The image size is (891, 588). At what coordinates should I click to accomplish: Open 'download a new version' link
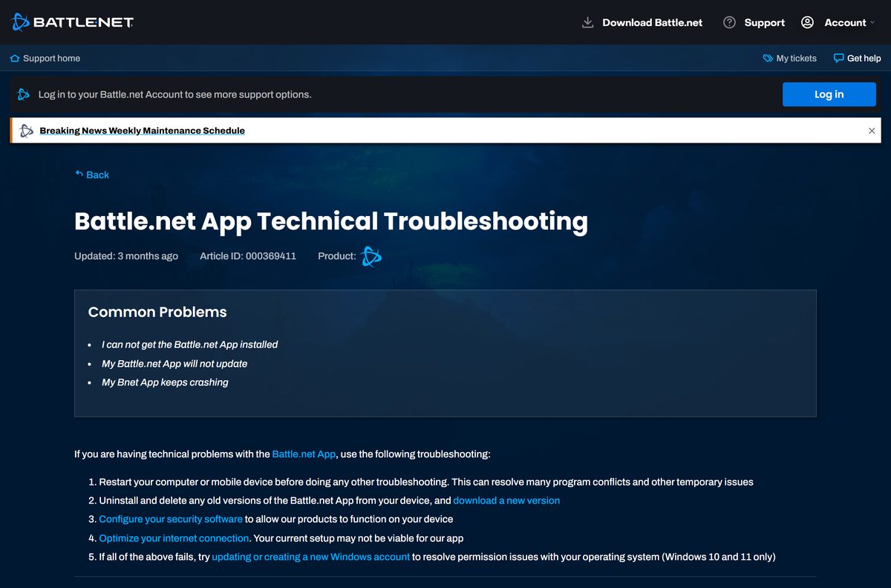tap(506, 500)
